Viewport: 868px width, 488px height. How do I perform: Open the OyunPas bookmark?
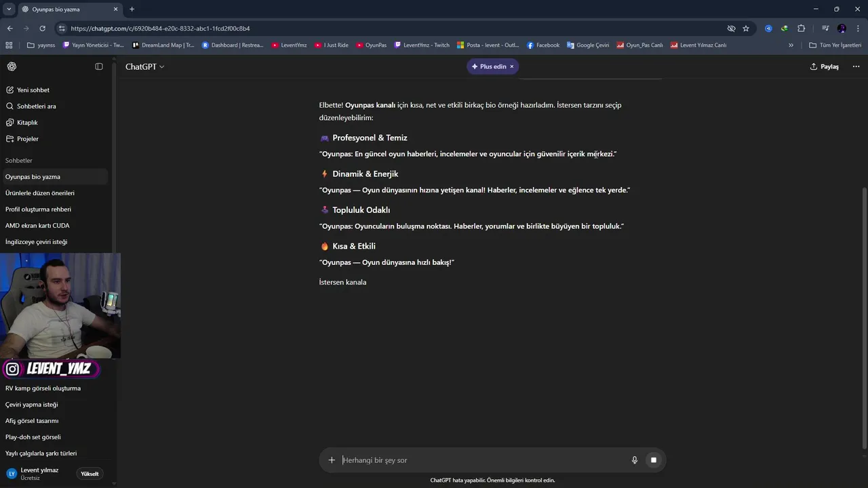[372, 45]
